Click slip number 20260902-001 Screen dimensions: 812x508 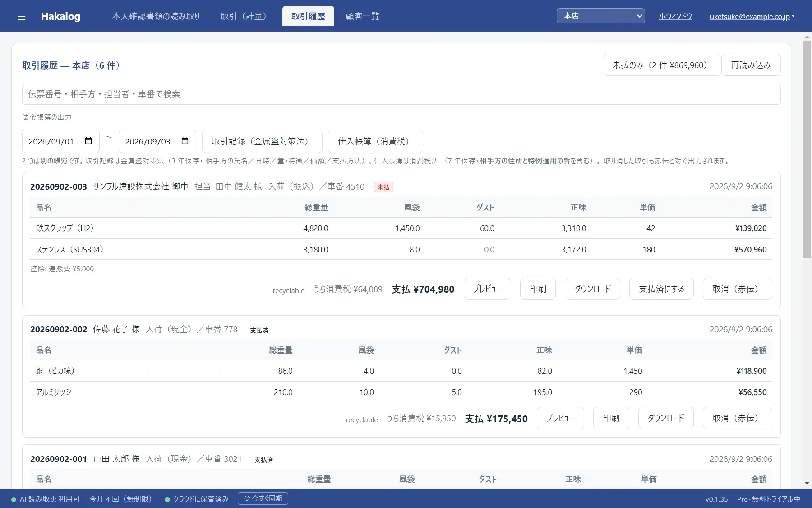(x=59, y=459)
